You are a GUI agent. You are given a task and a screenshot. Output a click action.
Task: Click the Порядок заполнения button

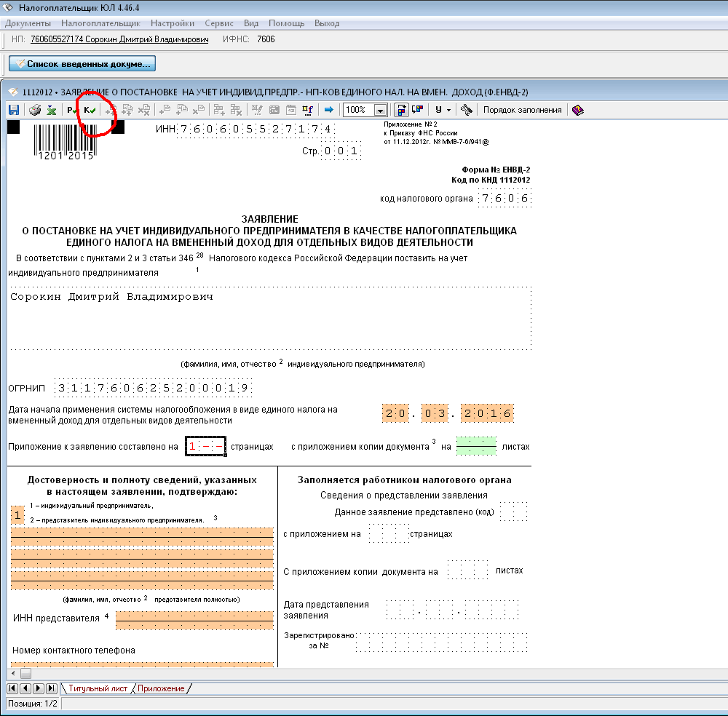click(x=522, y=110)
